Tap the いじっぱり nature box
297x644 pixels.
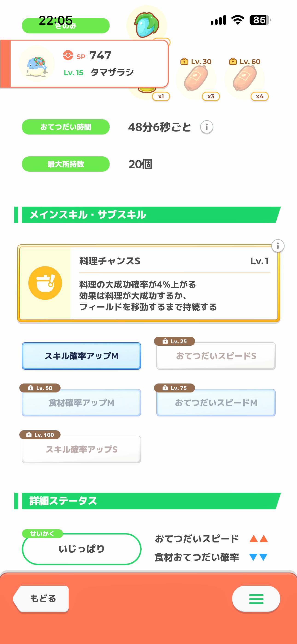click(x=82, y=549)
